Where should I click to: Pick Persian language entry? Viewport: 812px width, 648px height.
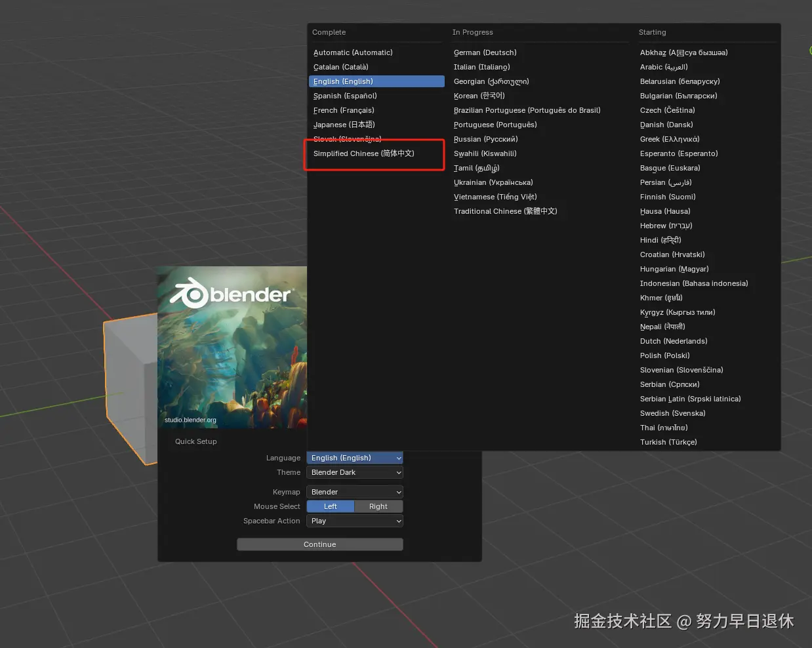click(707, 182)
